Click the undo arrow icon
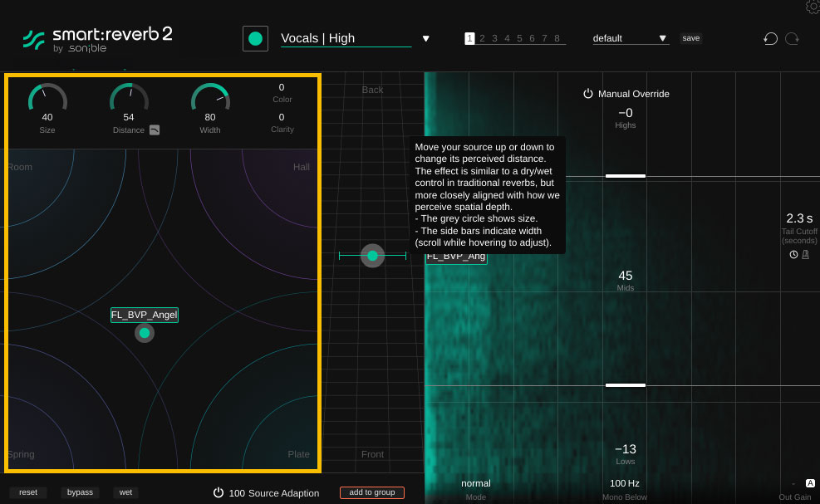This screenshot has width=820, height=504. pyautogui.click(x=770, y=39)
